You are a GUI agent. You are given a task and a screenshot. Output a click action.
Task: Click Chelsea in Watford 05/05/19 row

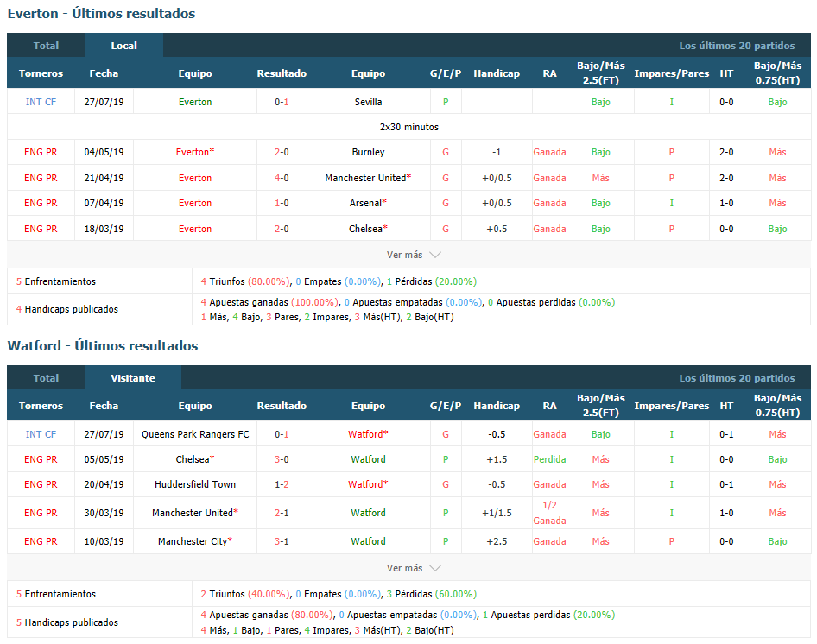[195, 459]
